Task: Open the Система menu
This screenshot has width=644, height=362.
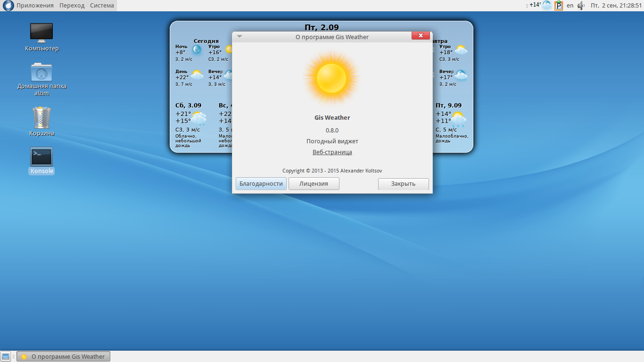Action: pyautogui.click(x=102, y=6)
